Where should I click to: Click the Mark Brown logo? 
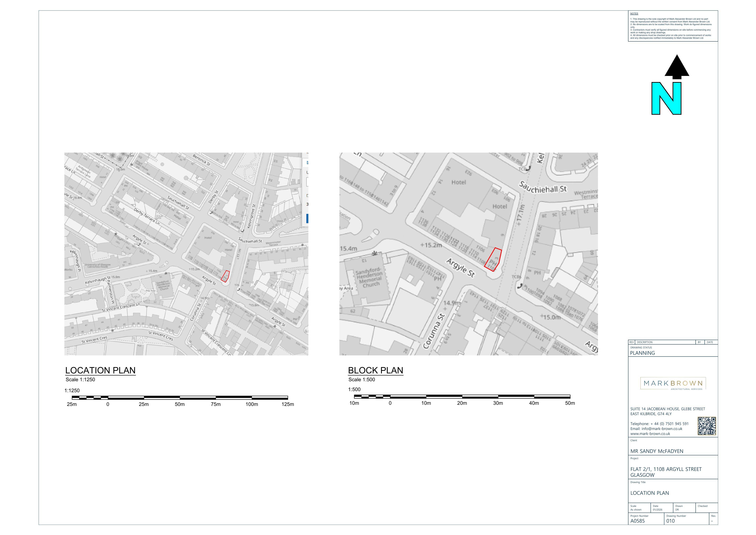[x=673, y=384]
